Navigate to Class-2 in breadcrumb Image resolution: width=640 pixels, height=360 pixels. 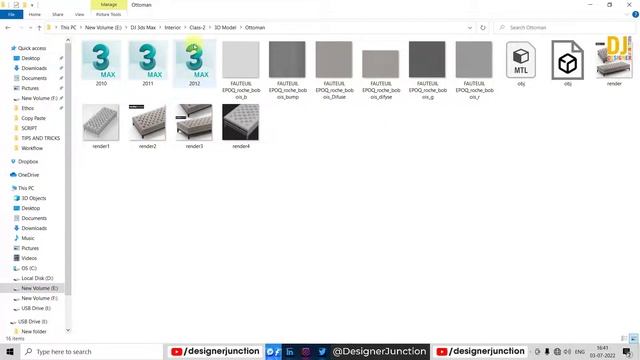click(x=197, y=27)
